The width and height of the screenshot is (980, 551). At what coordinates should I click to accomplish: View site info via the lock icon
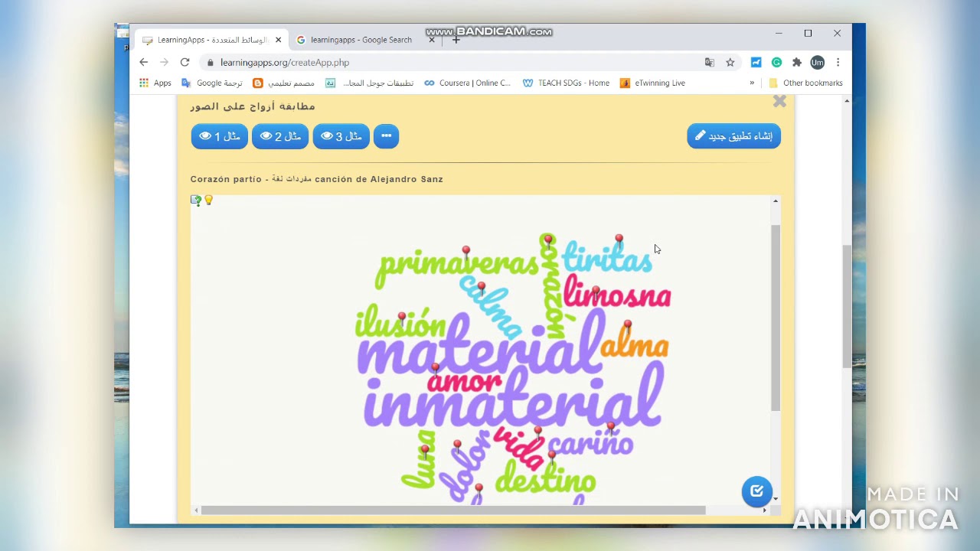point(211,62)
